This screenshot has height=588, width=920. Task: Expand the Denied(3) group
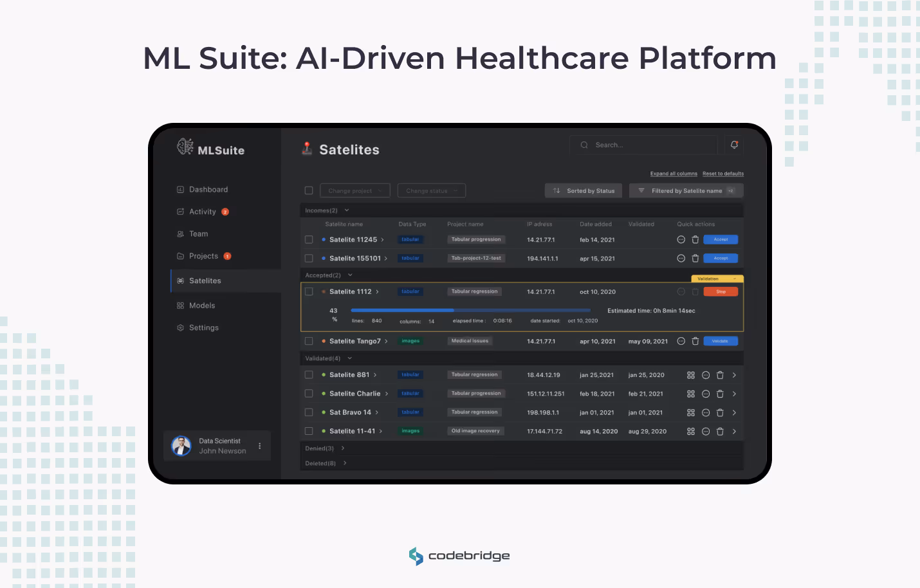point(343,448)
